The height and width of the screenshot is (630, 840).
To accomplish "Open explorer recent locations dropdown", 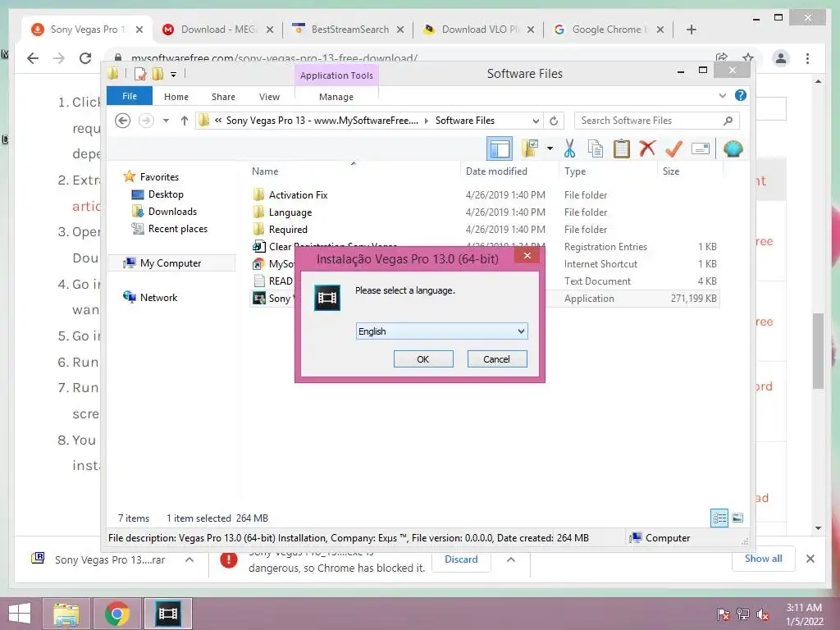I will tap(166, 121).
